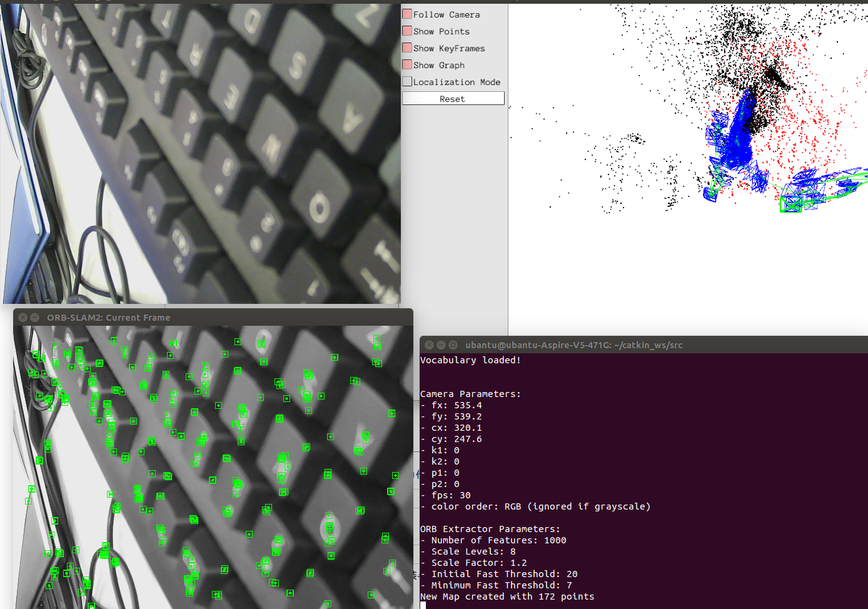This screenshot has width=868, height=609.
Task: Click the 'cx: 320.1' terminal line
Action: tap(451, 428)
